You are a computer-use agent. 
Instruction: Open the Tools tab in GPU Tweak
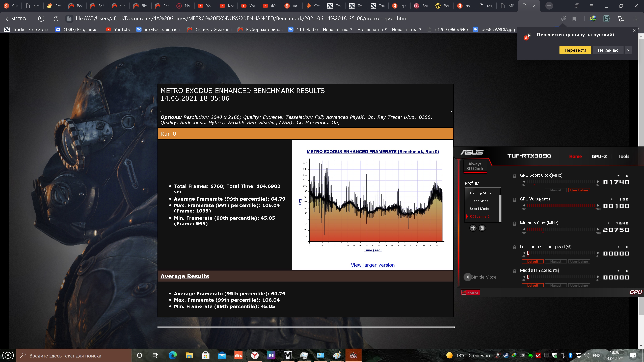624,156
